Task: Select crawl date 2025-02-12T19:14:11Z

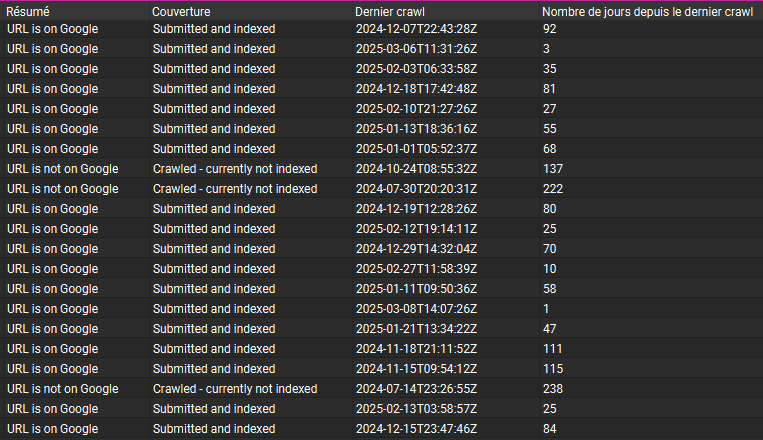Action: coord(417,228)
